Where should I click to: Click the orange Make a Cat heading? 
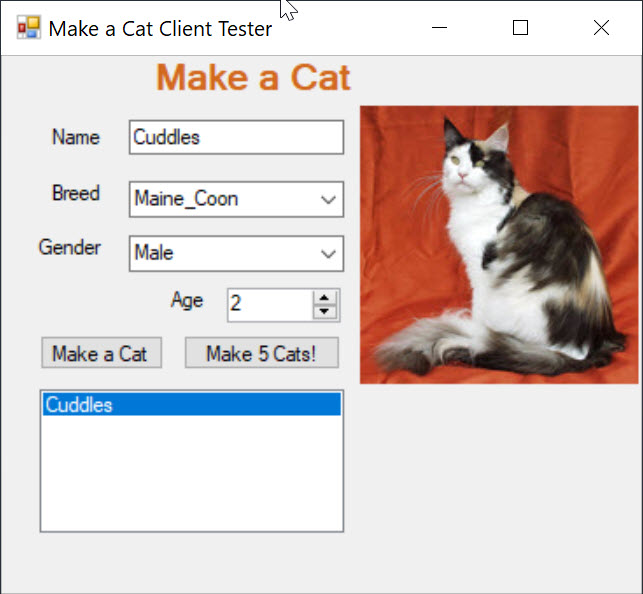click(253, 77)
